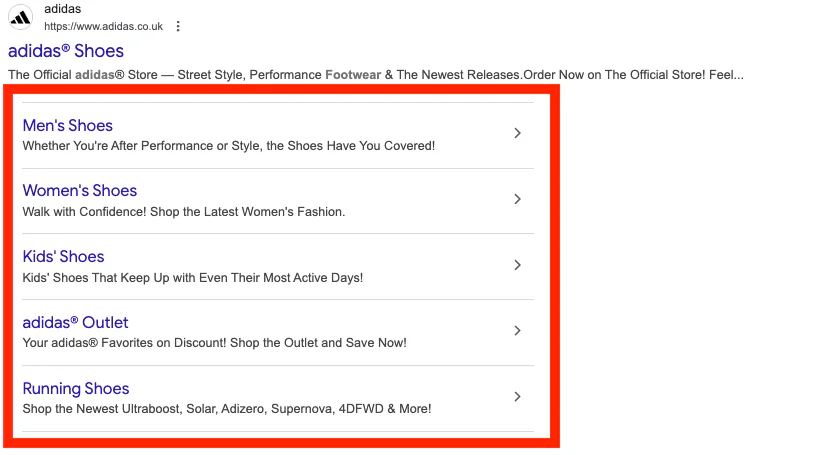Expand the chevron in adidas® Outlet row
Screen dimensions: 813x455
(x=517, y=331)
